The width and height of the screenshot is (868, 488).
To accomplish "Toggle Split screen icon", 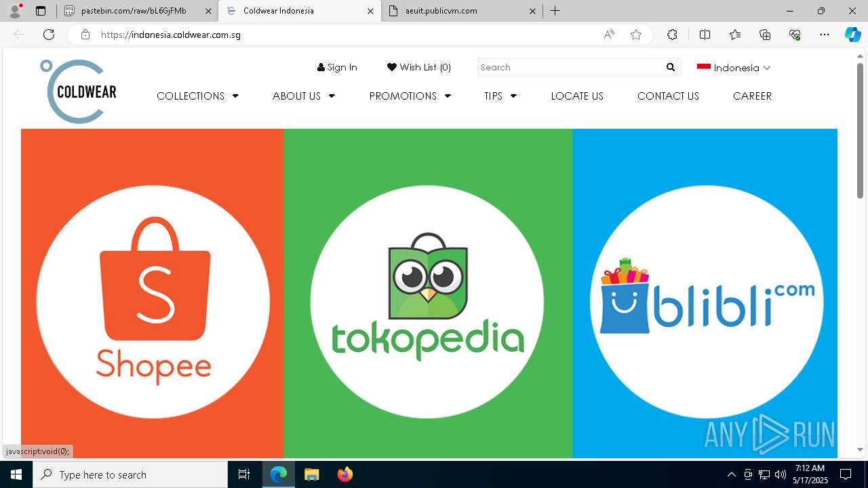I will (x=705, y=35).
